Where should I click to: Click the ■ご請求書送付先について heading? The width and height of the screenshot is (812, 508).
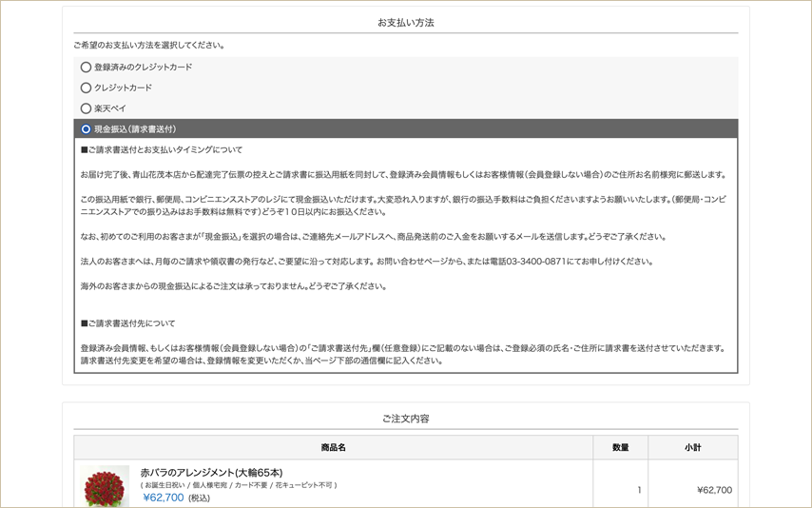[x=128, y=323]
